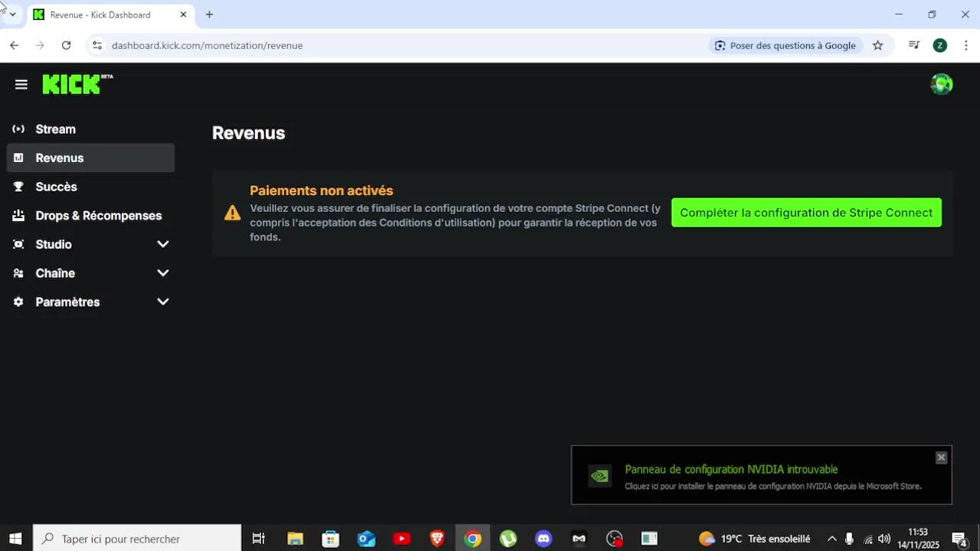980x551 pixels.
Task: Open Brave browser from taskbar
Action: pos(437,539)
